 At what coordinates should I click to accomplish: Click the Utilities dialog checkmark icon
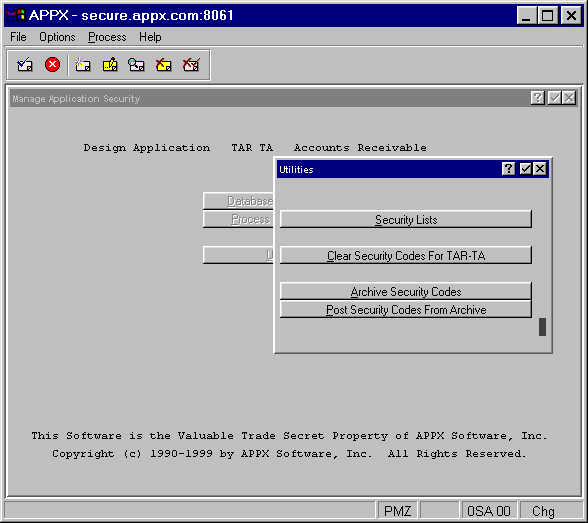coord(525,169)
